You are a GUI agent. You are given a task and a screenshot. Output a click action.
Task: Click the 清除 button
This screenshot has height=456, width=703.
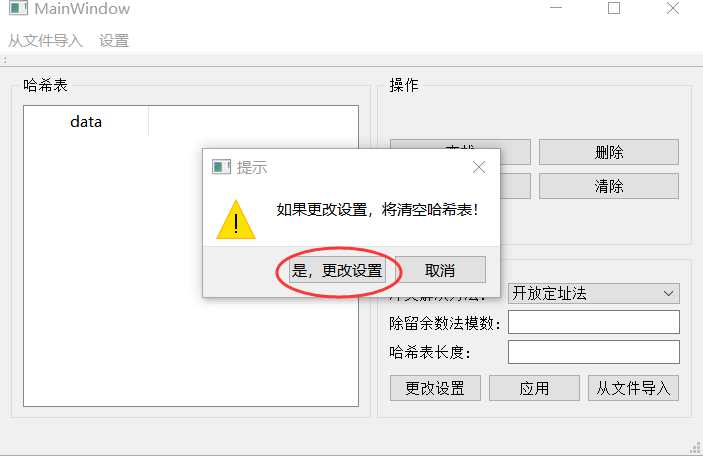click(x=609, y=186)
